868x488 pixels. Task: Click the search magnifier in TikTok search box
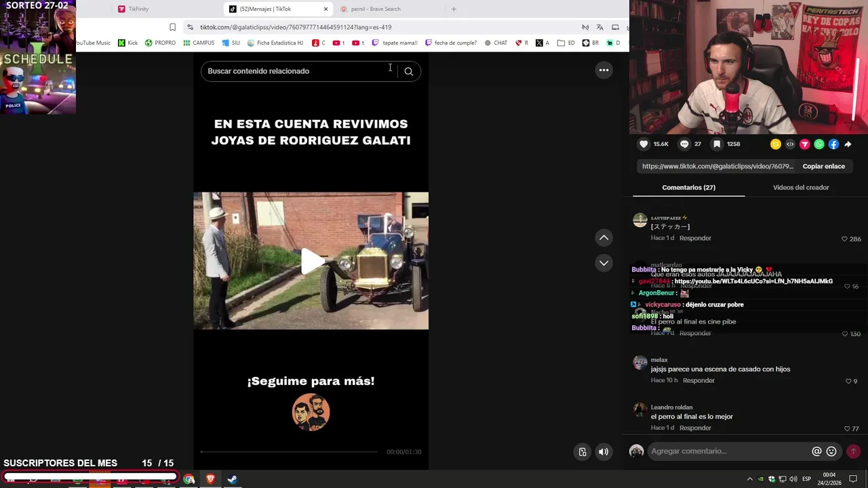pyautogui.click(x=408, y=71)
